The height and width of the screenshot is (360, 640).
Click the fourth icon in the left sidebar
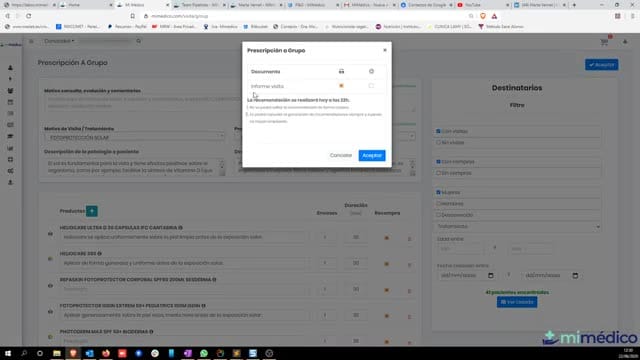coord(10,102)
